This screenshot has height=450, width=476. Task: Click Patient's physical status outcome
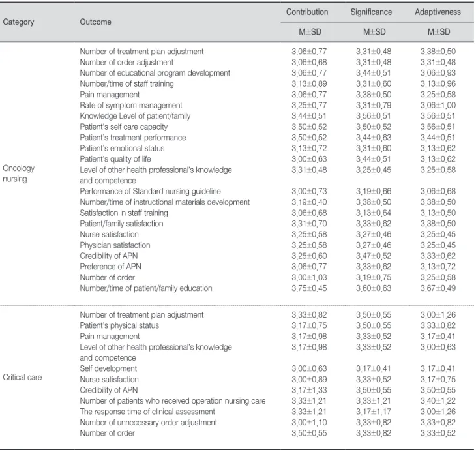pyautogui.click(x=119, y=325)
